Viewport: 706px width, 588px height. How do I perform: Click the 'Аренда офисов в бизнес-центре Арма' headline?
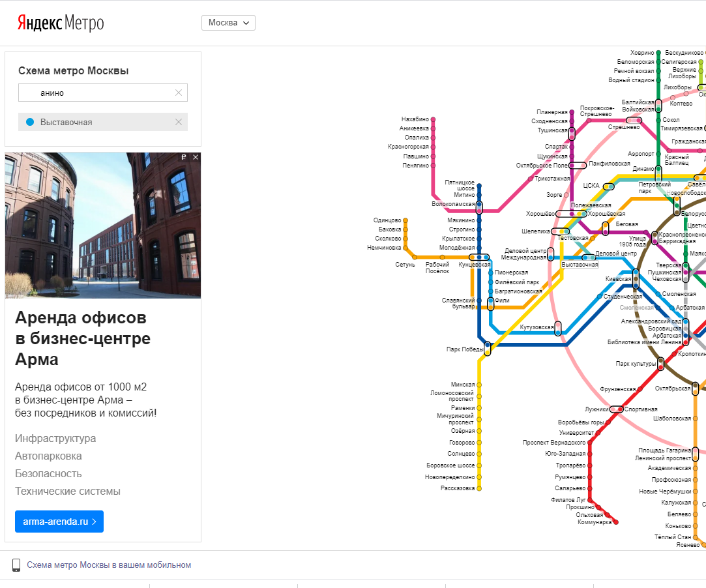click(83, 338)
